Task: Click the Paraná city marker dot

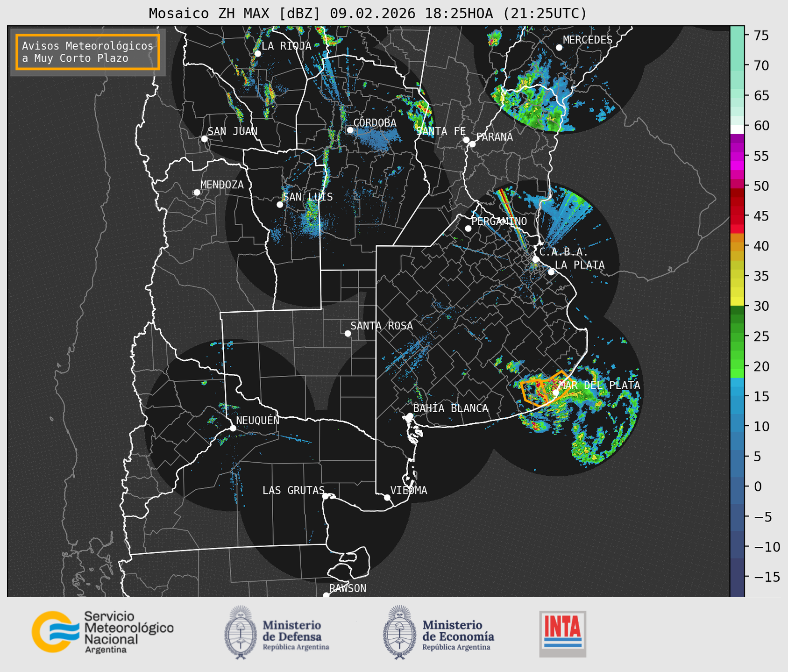Action: pyautogui.click(x=472, y=144)
